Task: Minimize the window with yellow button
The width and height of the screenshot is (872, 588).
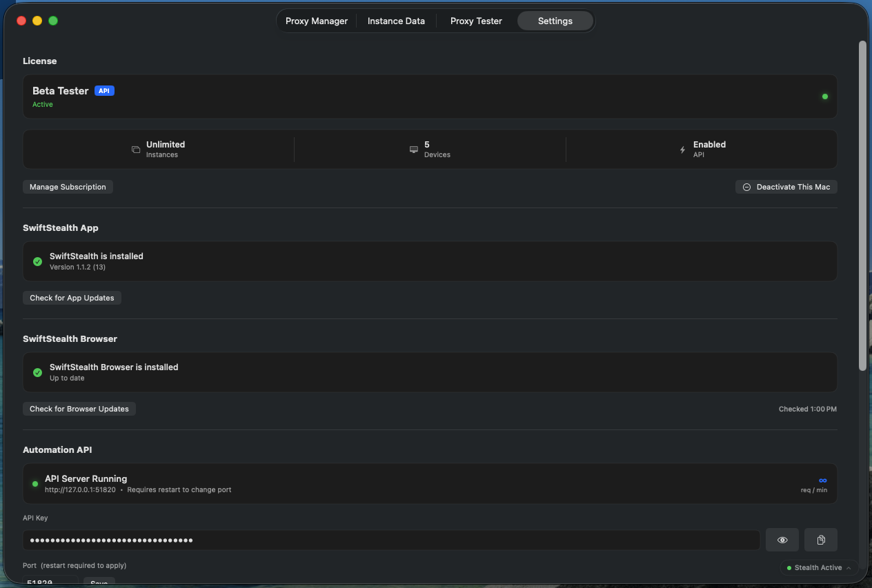Action: point(37,21)
